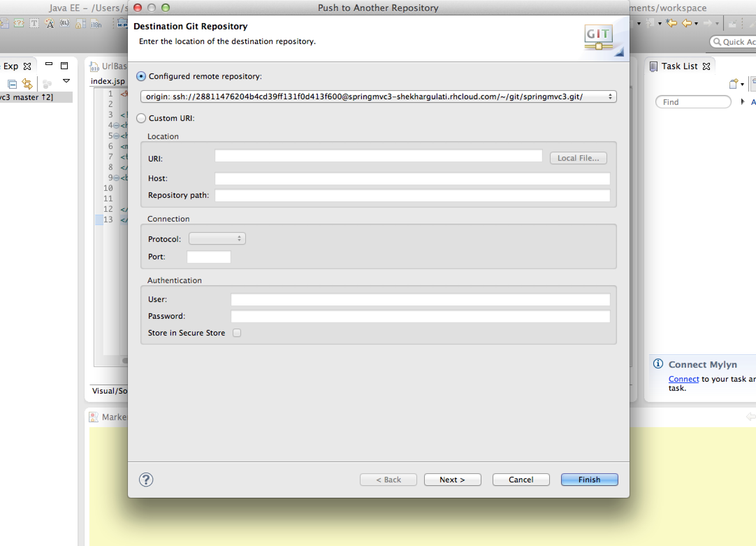Click the Markers view icon
This screenshot has width=756, height=546.
point(93,417)
